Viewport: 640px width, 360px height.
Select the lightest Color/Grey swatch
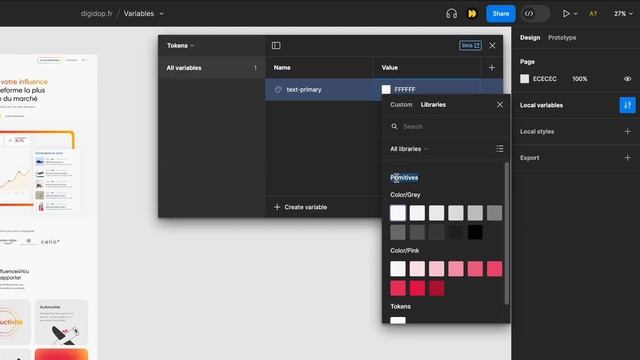[398, 213]
